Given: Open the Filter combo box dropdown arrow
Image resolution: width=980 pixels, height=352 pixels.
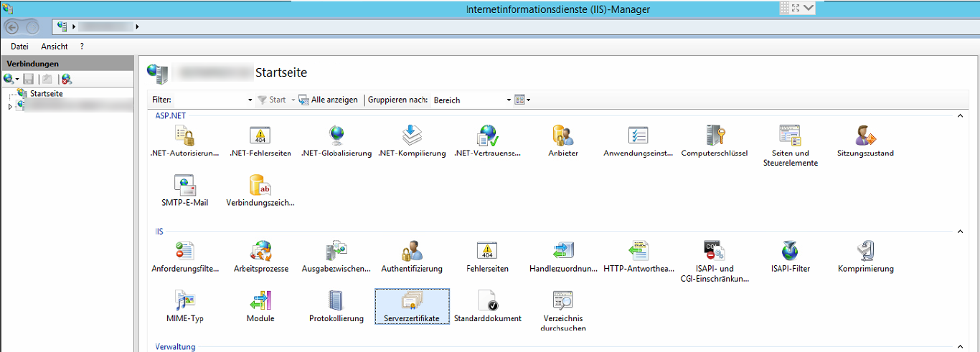Looking at the screenshot, I should click(x=250, y=100).
